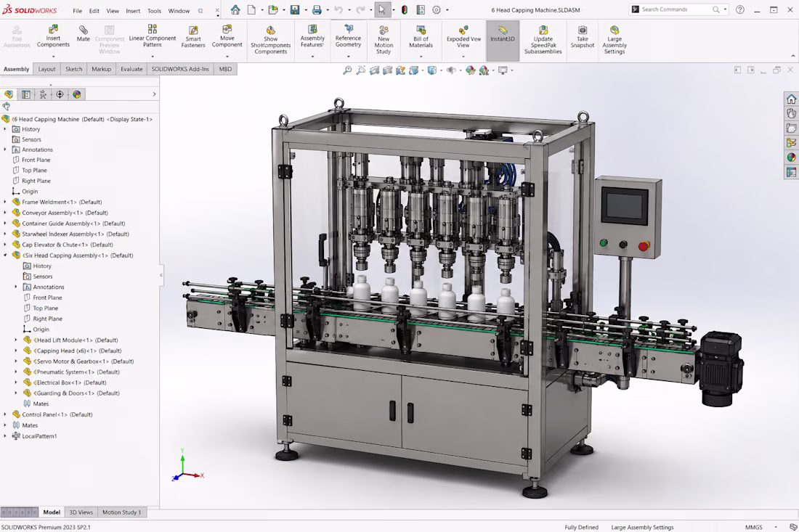Open the Insert Components dropdown arrow
Viewport: 799px width, 532px height.
pos(53,57)
